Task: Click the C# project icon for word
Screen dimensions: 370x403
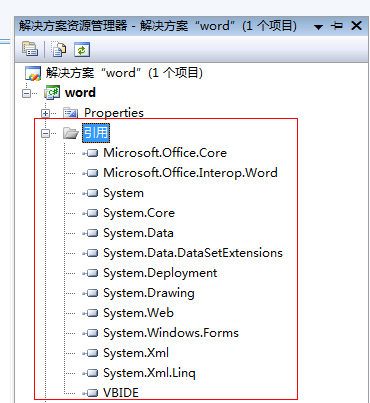Action: 52,93
